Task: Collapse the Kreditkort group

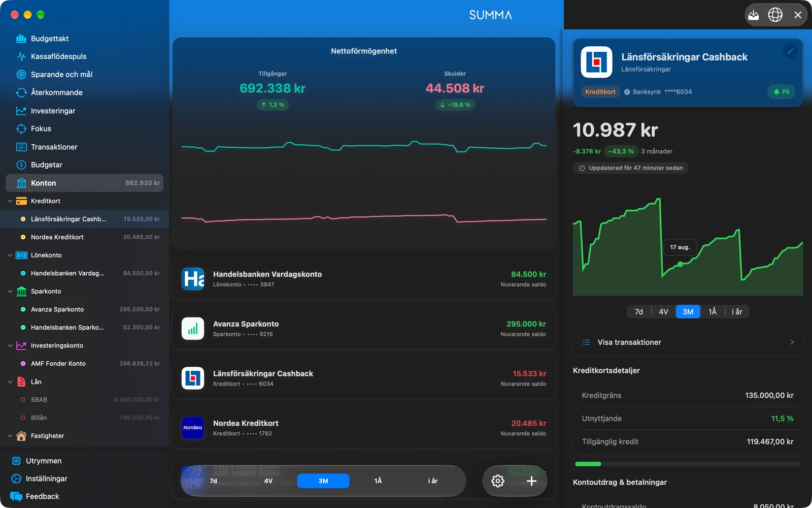Action: click(10, 201)
